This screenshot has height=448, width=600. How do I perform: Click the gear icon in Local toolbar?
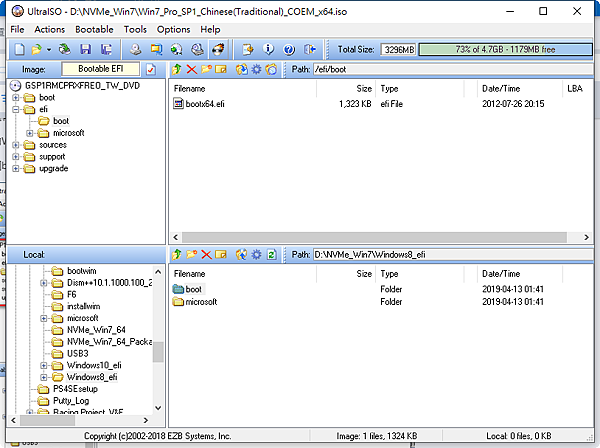[256, 254]
